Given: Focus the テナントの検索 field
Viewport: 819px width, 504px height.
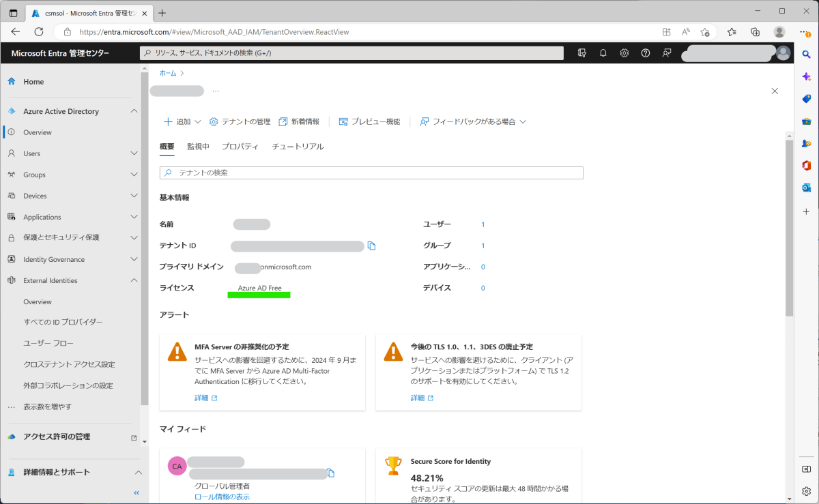Looking at the screenshot, I should coord(371,173).
